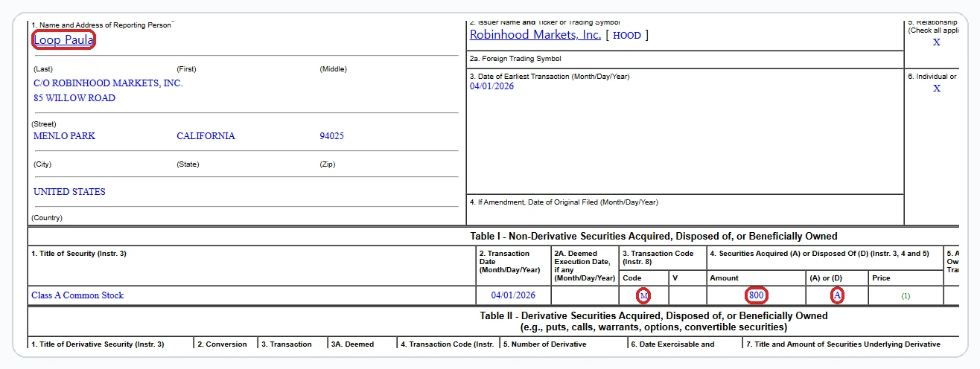
Task: Click the 2a. Foreign Trading Symbol label
Action: coord(515,59)
